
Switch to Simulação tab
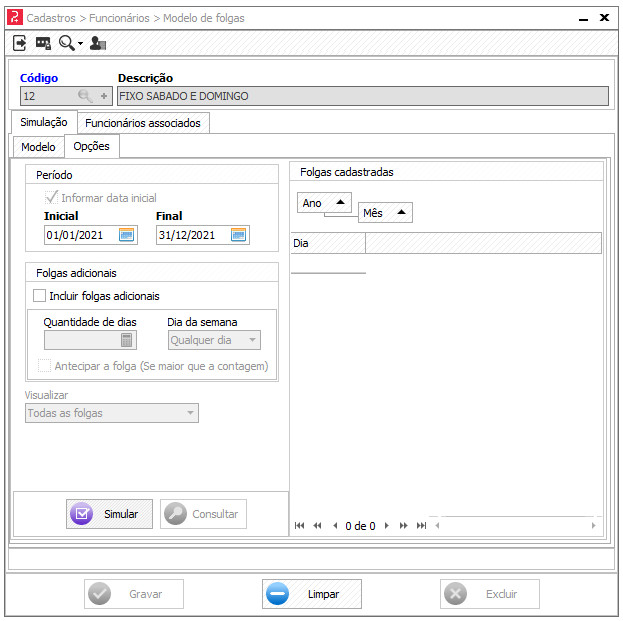coord(44,122)
